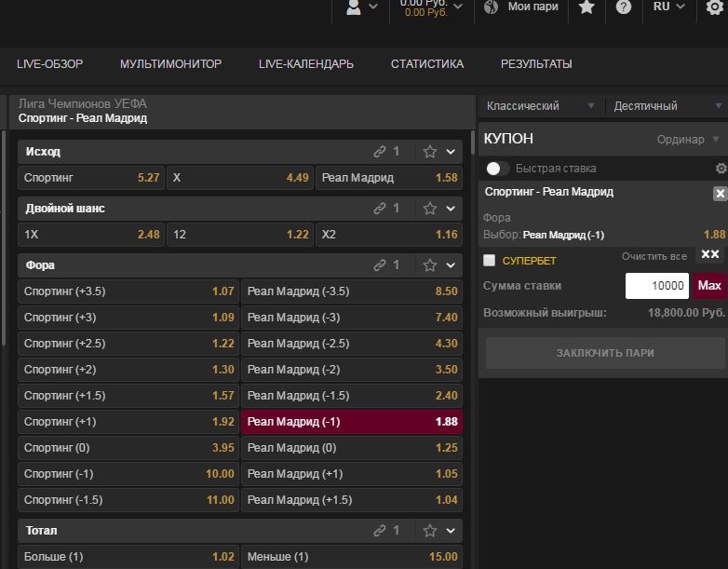
Task: Click the ЗАКЛЮЧИТЬ ПАРИ button
Action: click(x=605, y=353)
